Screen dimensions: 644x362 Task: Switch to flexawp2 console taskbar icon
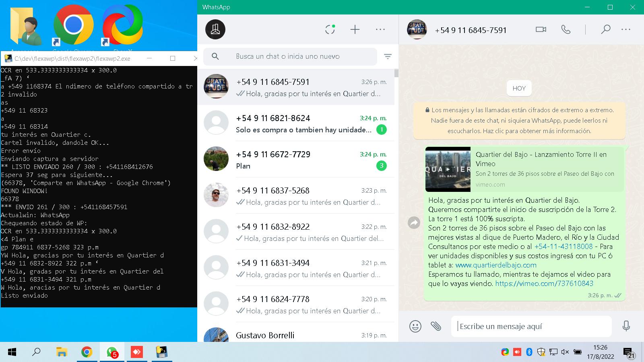click(162, 352)
